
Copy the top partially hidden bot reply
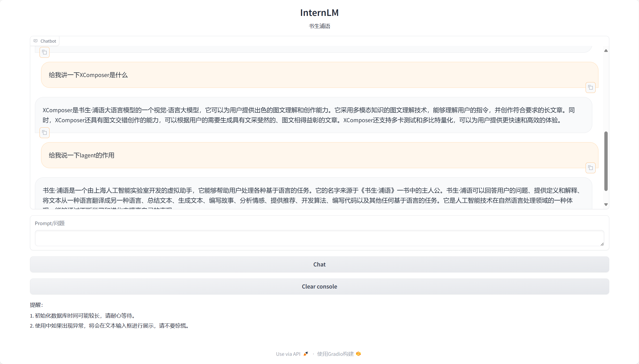44,52
